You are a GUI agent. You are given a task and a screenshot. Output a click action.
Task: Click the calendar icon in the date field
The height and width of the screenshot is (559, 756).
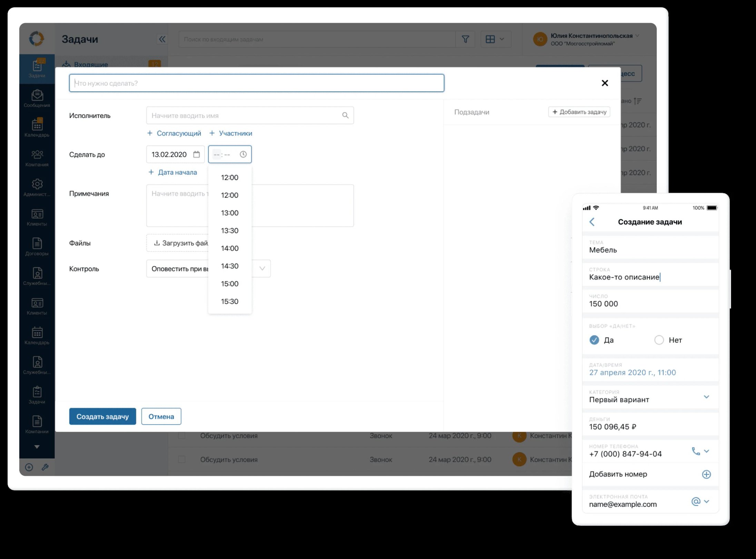tap(196, 154)
